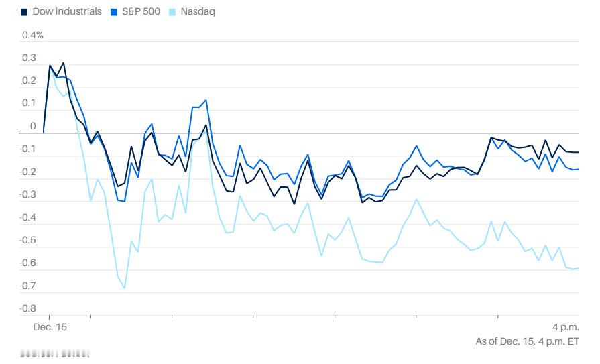Click the S&P 500 legend color square

[x=114, y=12]
